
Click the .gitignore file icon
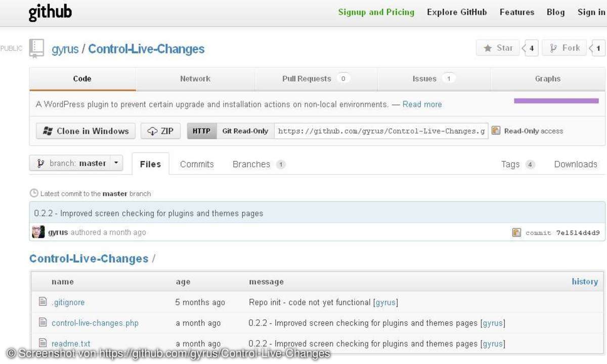tap(43, 302)
